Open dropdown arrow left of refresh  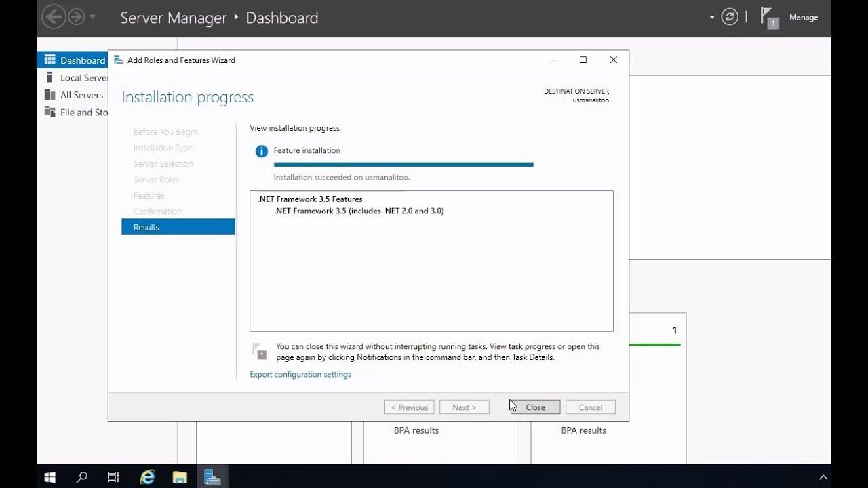[712, 17]
